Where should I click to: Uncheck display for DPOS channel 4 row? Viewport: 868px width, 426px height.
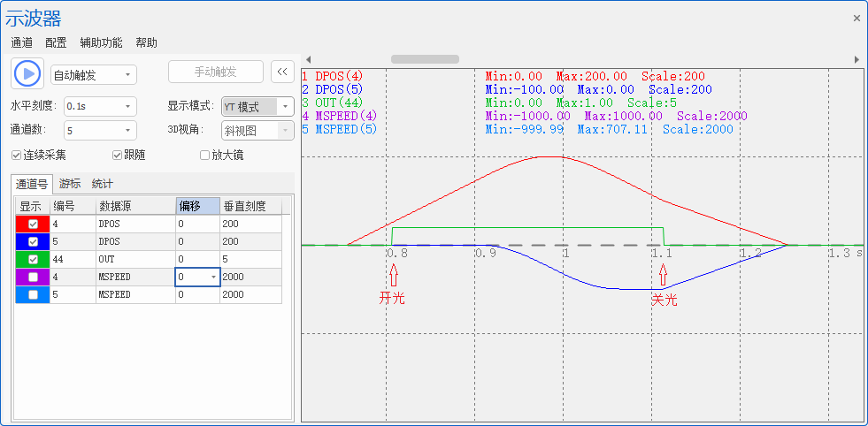coord(34,224)
